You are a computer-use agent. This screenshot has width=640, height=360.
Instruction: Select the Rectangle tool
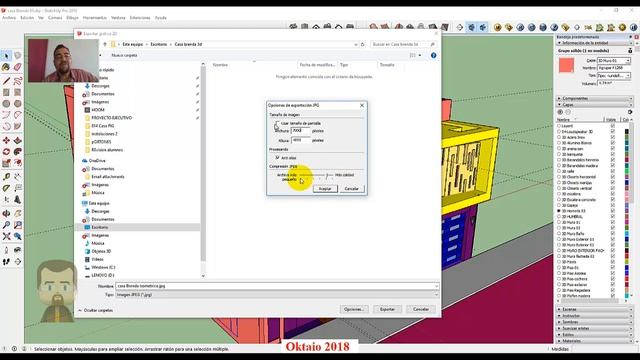pyautogui.click(x=6, y=93)
